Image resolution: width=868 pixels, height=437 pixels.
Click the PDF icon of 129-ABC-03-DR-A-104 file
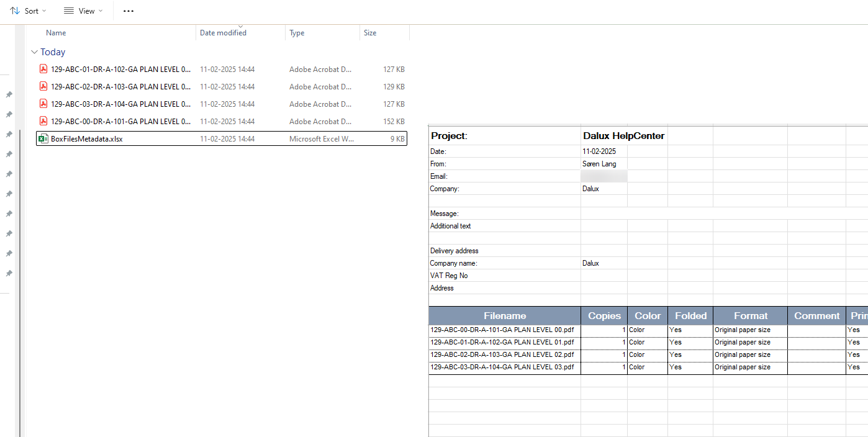[43, 104]
